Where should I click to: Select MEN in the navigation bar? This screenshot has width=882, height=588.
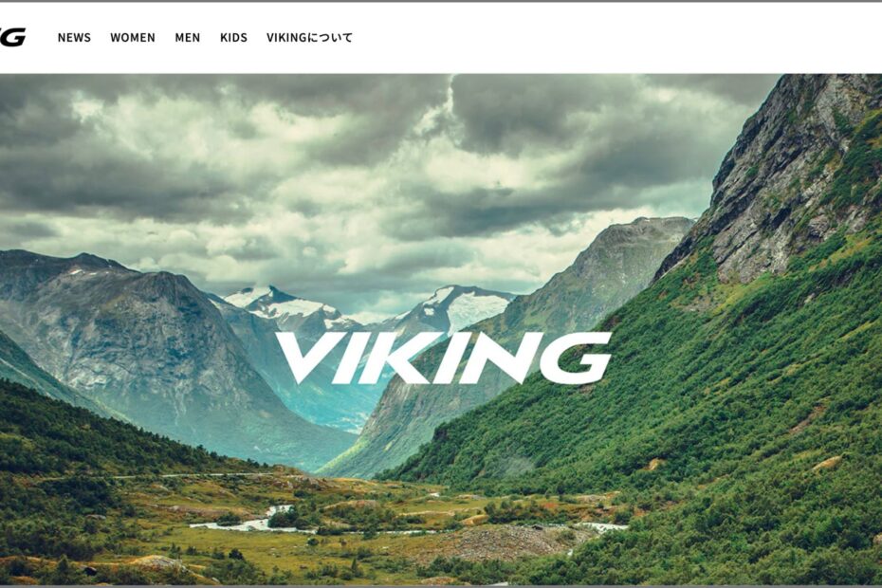pyautogui.click(x=188, y=38)
